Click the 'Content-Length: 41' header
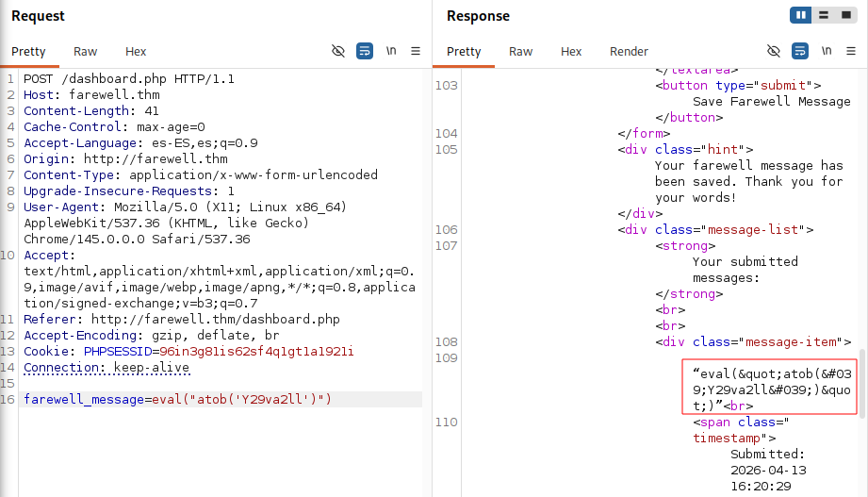Image resolution: width=868 pixels, height=497 pixels. [x=91, y=111]
